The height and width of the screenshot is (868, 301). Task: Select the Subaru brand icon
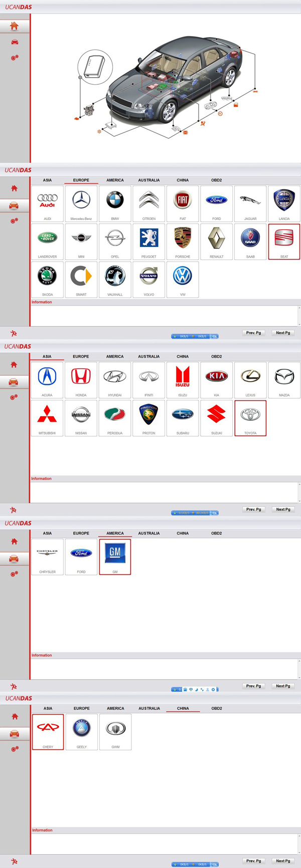click(183, 417)
